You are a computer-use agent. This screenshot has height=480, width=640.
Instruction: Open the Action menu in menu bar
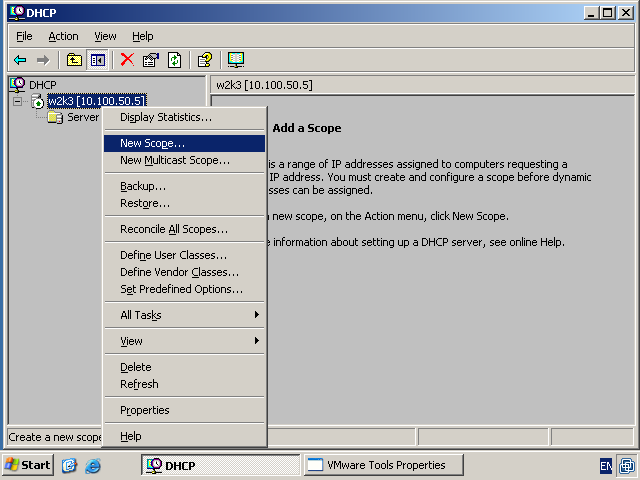[x=63, y=36]
